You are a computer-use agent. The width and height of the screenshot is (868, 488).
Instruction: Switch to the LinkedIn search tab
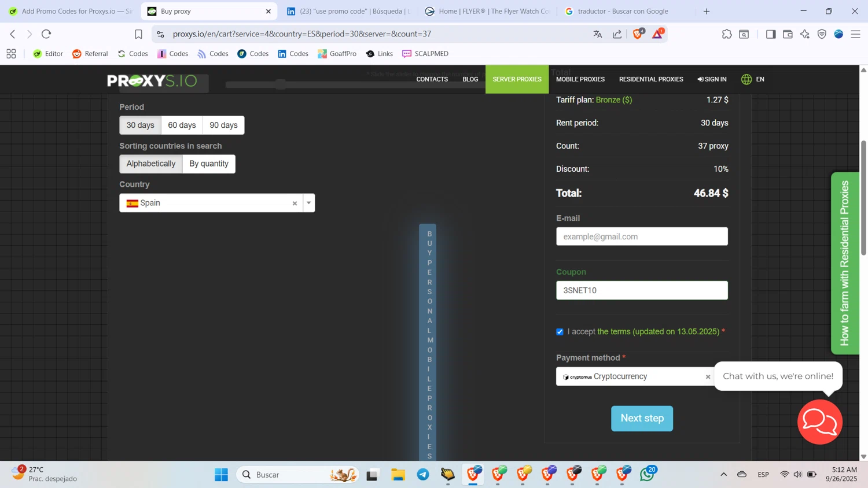(348, 11)
